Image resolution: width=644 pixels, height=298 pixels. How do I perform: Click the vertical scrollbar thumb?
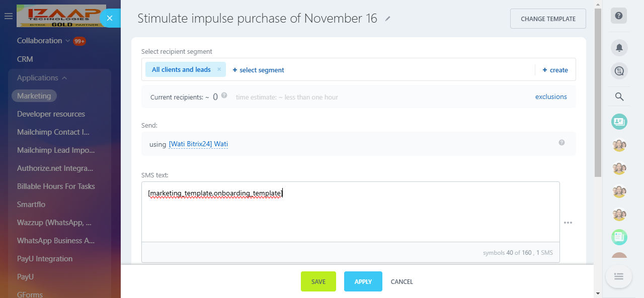pyautogui.click(x=598, y=93)
